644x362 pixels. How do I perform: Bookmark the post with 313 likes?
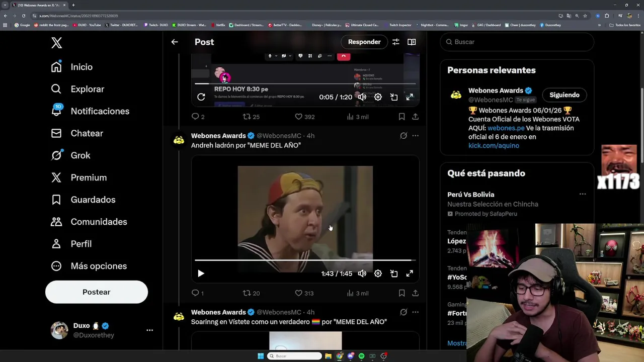(401, 293)
